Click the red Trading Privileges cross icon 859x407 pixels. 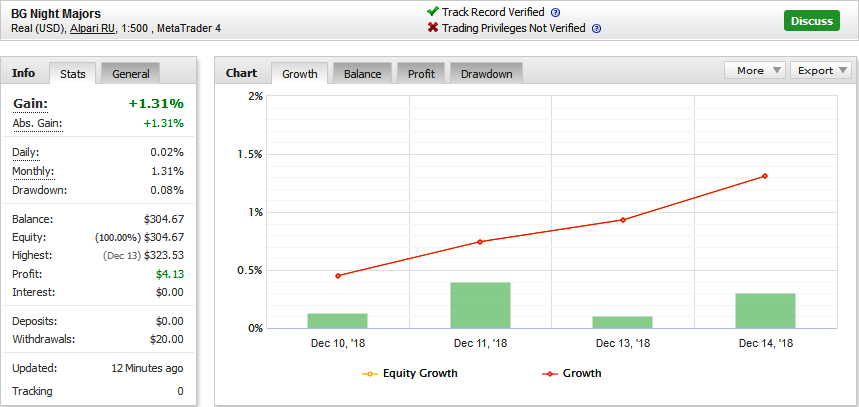(x=433, y=27)
